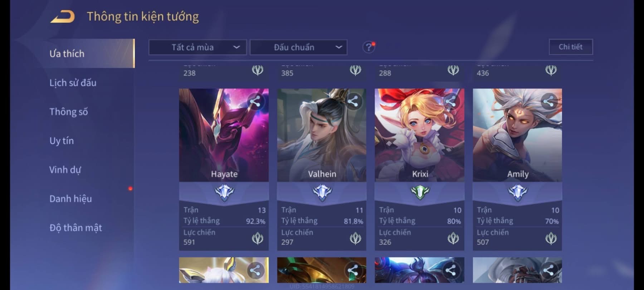The image size is (644, 290).
Task: Expand the Tất cả mùa season dropdown
Action: pyautogui.click(x=197, y=47)
